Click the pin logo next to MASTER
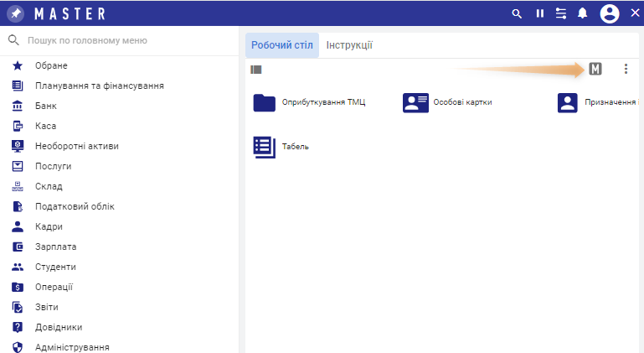 pos(15,13)
